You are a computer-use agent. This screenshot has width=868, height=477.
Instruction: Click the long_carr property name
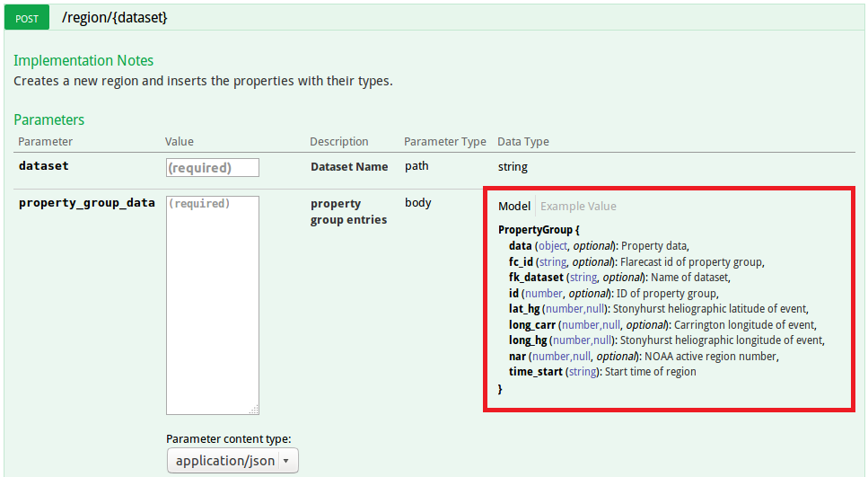[531, 324]
